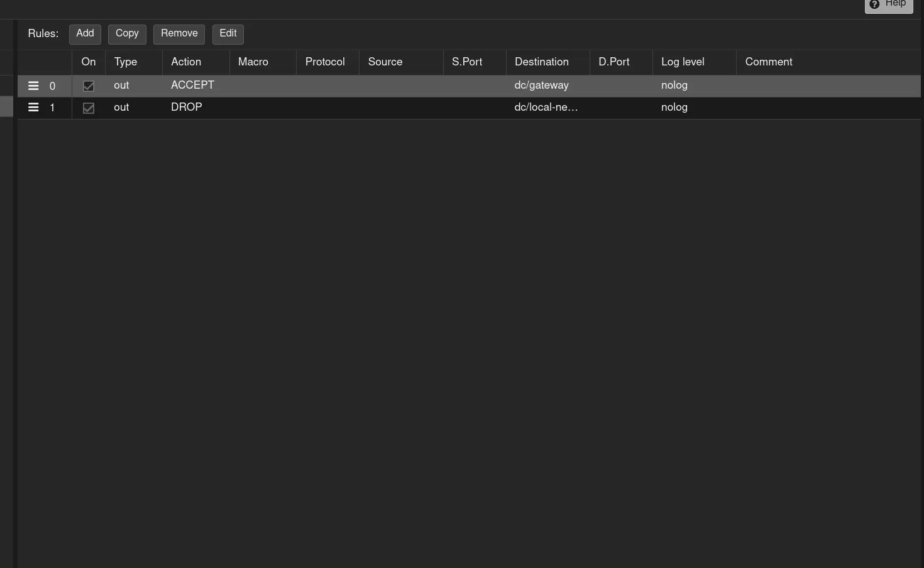The image size is (924, 568).
Task: Sort rules by Action column header
Action: tap(186, 62)
